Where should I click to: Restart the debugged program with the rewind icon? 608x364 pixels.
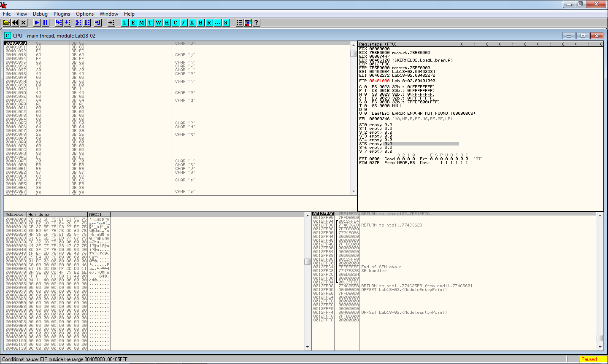(15, 23)
